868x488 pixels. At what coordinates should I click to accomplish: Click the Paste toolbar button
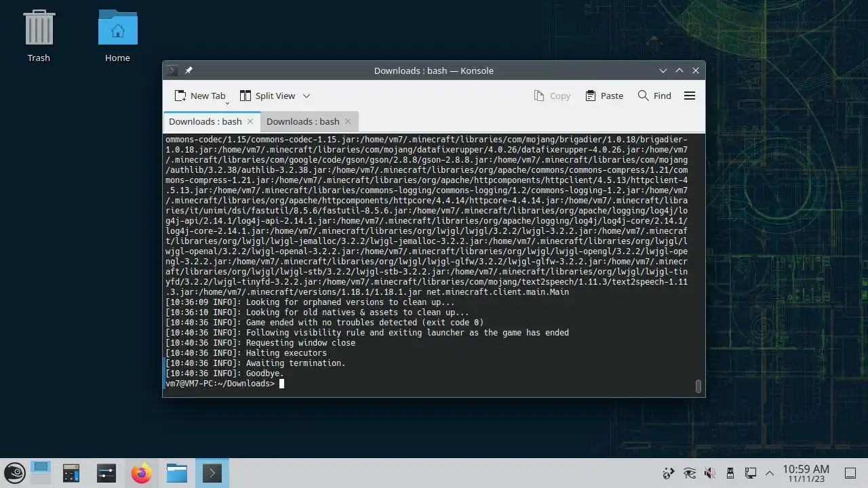pyautogui.click(x=604, y=96)
